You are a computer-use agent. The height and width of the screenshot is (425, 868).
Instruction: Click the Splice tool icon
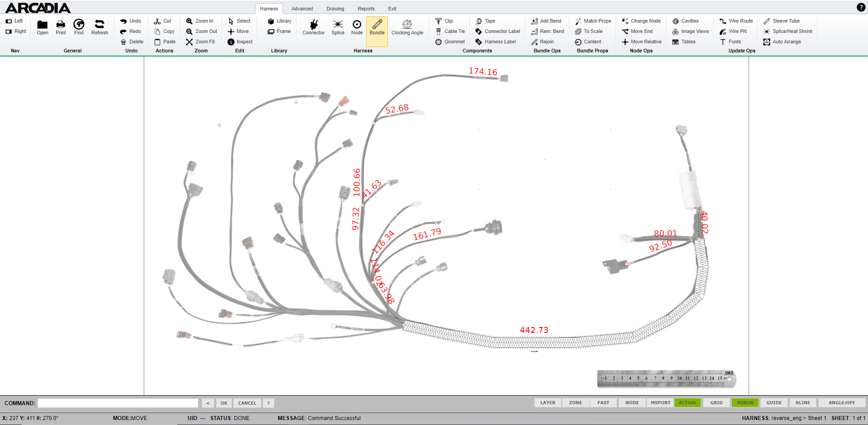338,25
